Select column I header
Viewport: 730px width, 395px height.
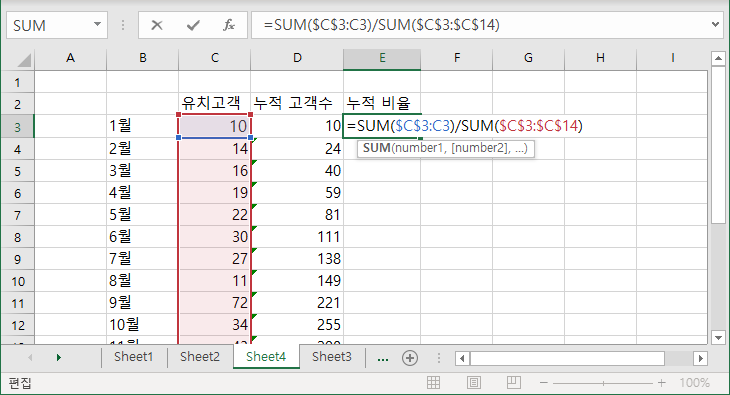point(672,58)
